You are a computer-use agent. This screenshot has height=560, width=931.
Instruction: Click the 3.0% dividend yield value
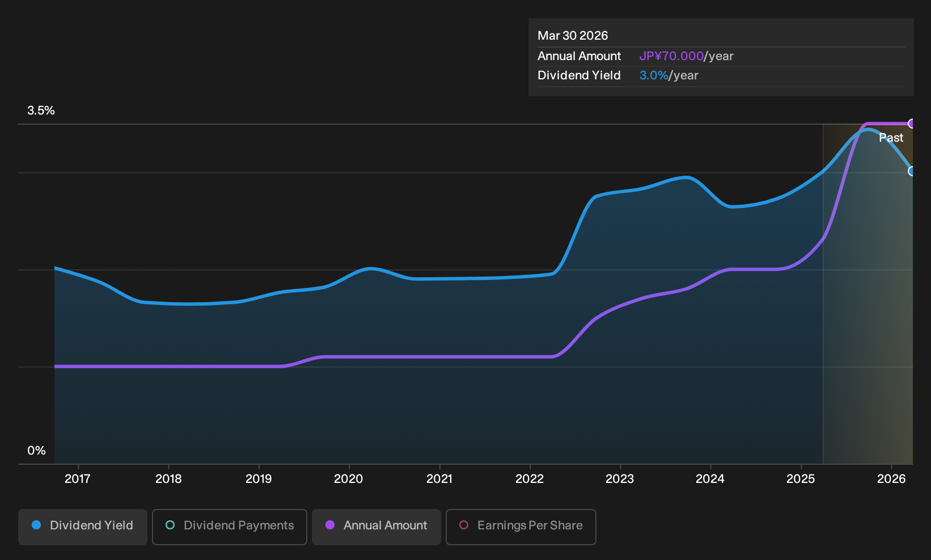coord(654,75)
